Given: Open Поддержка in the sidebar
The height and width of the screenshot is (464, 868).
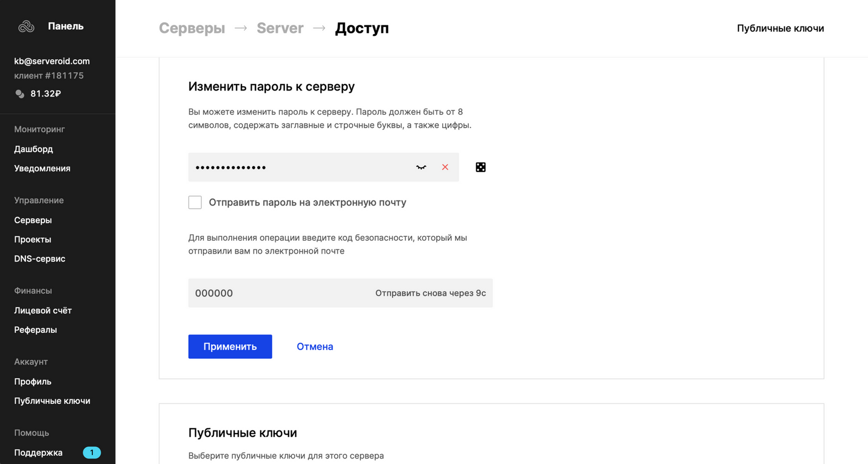Looking at the screenshot, I should click(38, 452).
